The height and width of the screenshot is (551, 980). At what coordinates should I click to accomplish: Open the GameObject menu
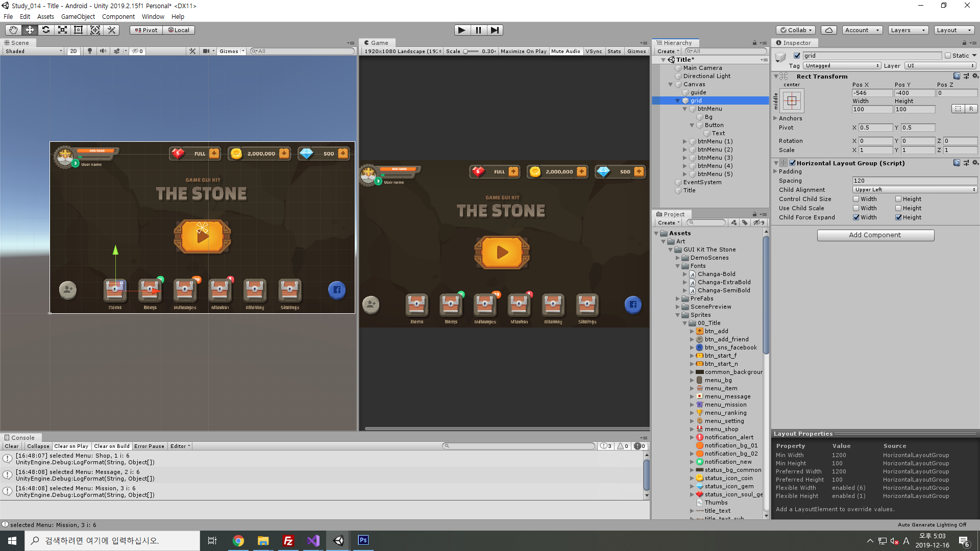(78, 16)
